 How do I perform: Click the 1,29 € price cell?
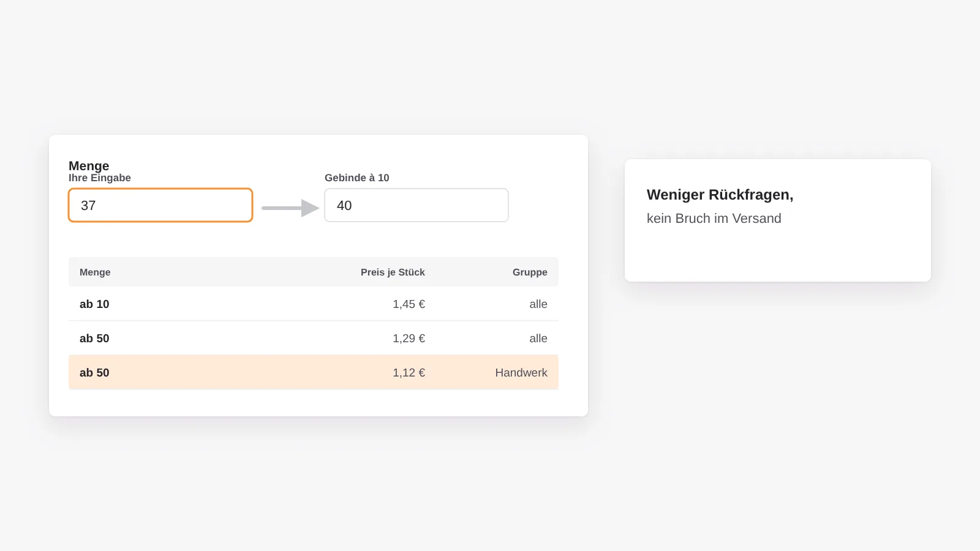point(409,339)
